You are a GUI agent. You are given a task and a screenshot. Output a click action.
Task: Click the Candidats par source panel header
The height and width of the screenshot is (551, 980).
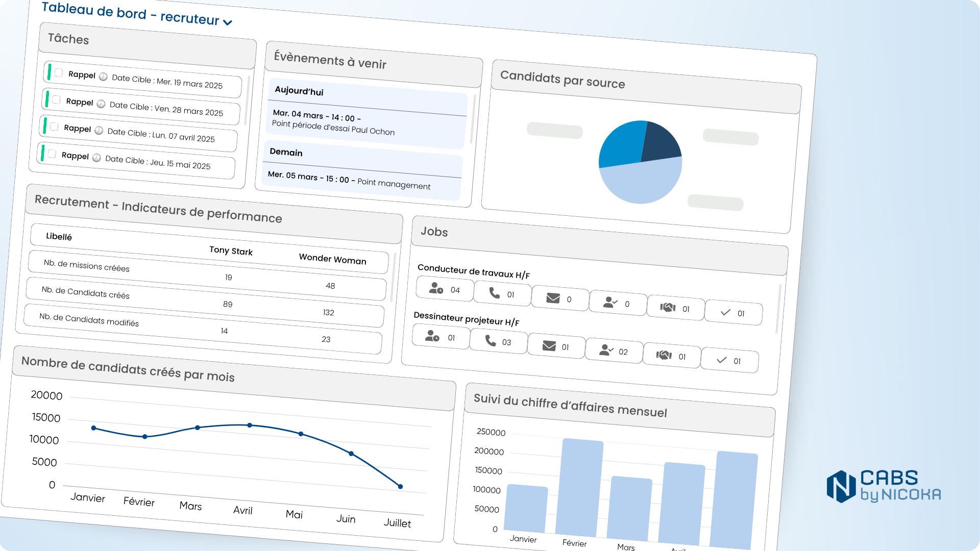pos(646,87)
